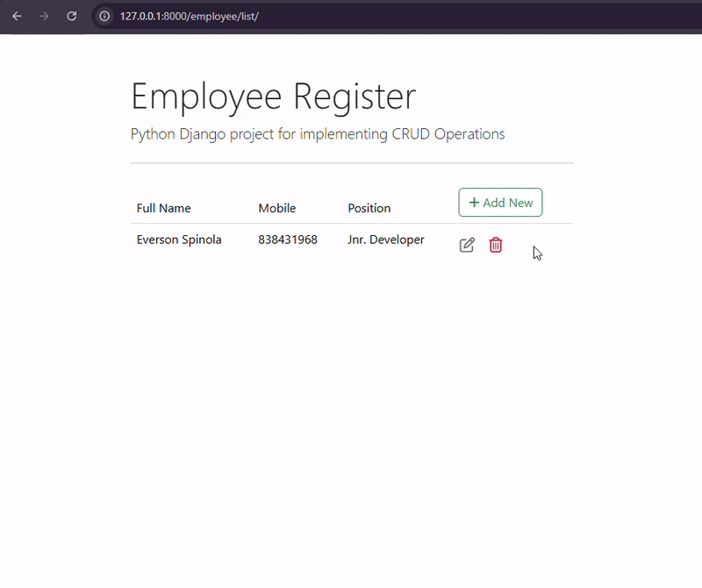The height and width of the screenshot is (588, 702).
Task: Click the Mobile column header
Action: pos(276,208)
